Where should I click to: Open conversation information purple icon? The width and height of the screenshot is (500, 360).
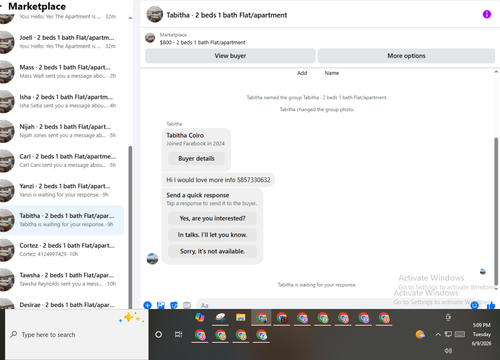[x=487, y=14]
